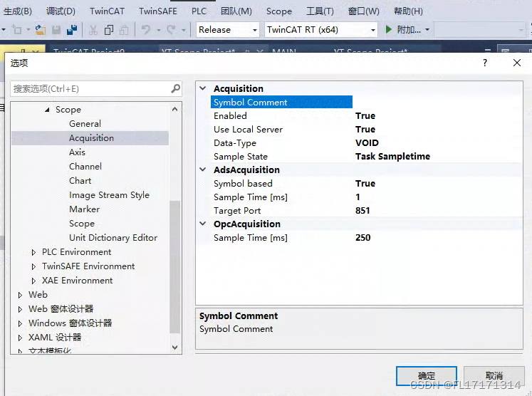Expand the Web 窗体设计器 node
The image size is (532, 396).
20,309
